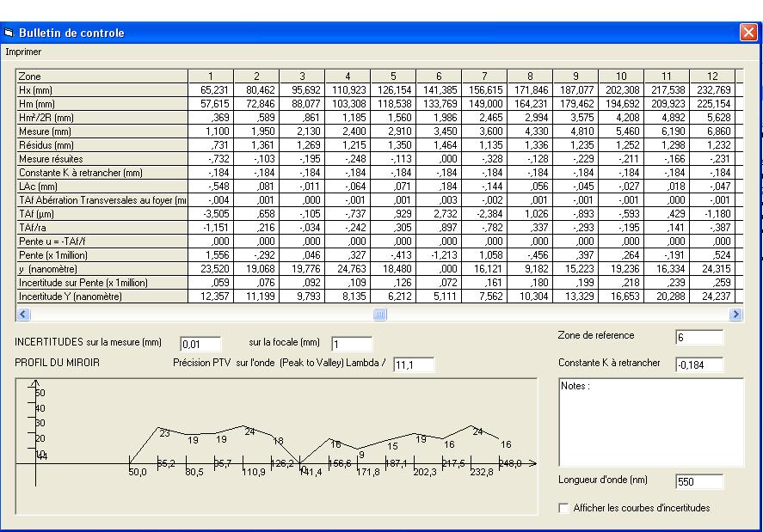Select the Mesure (mm) row header
763x532 pixels.
click(102, 131)
